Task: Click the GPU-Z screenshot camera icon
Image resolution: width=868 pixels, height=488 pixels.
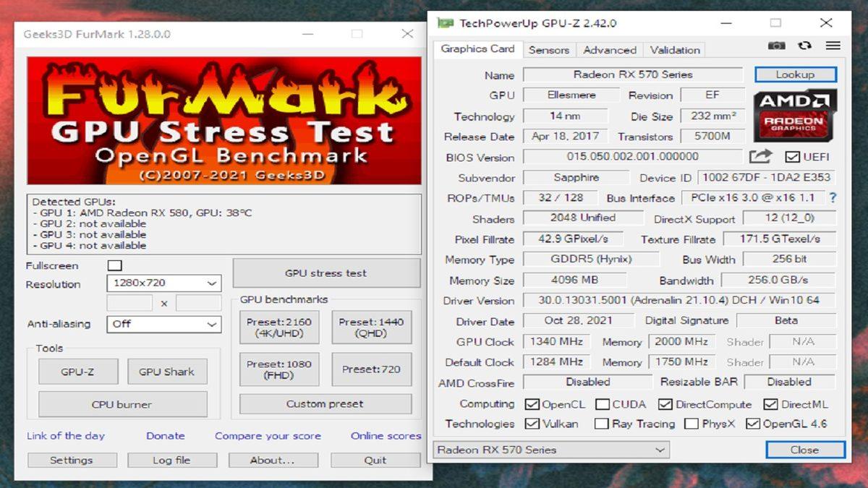Action: point(776,46)
